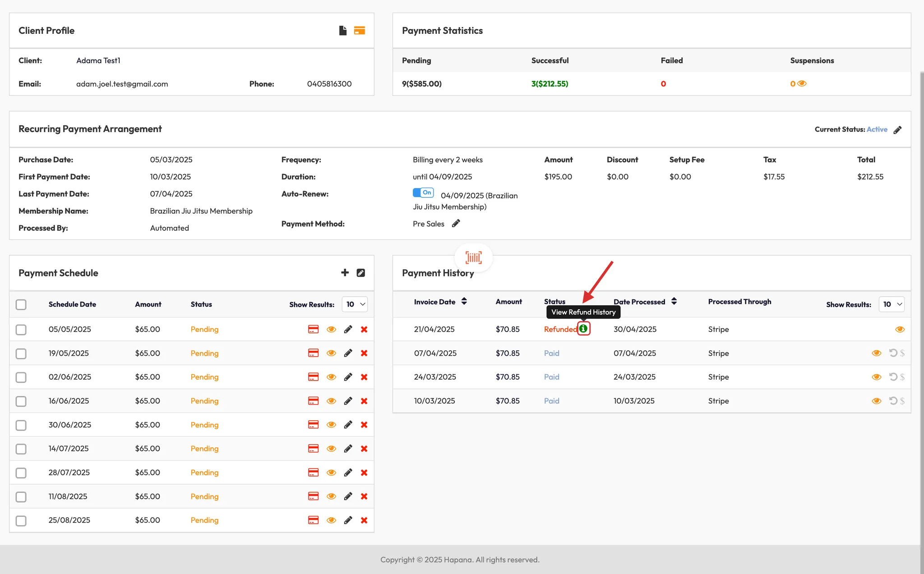Sort by Invoice Date column
This screenshot has width=924, height=574.
[464, 302]
